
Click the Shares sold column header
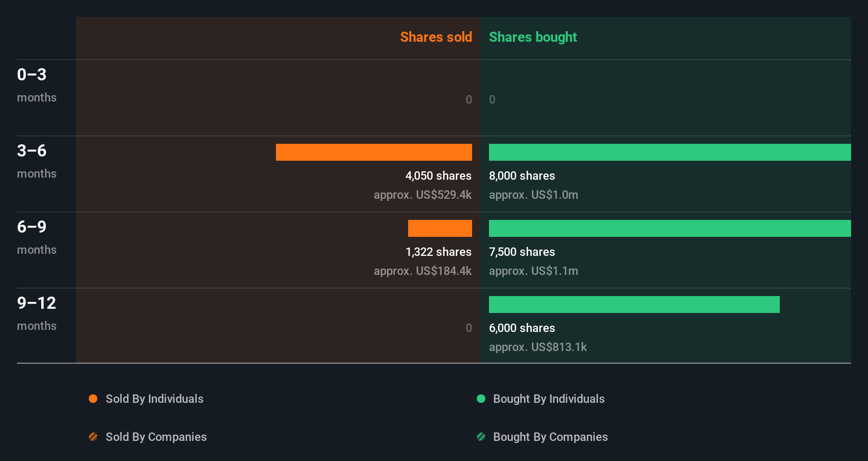[436, 37]
